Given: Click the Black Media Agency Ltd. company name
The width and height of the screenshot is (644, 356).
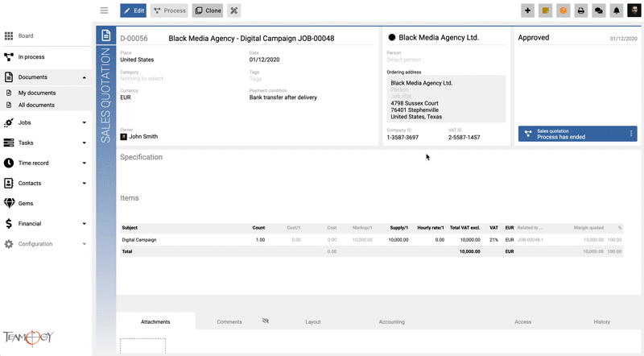Looking at the screenshot, I should point(439,37).
